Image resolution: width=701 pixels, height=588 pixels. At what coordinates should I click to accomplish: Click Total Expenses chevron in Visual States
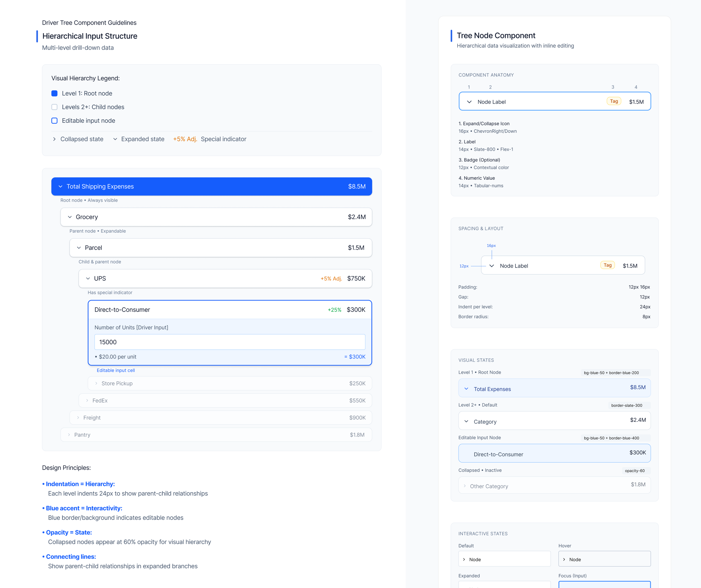point(466,389)
